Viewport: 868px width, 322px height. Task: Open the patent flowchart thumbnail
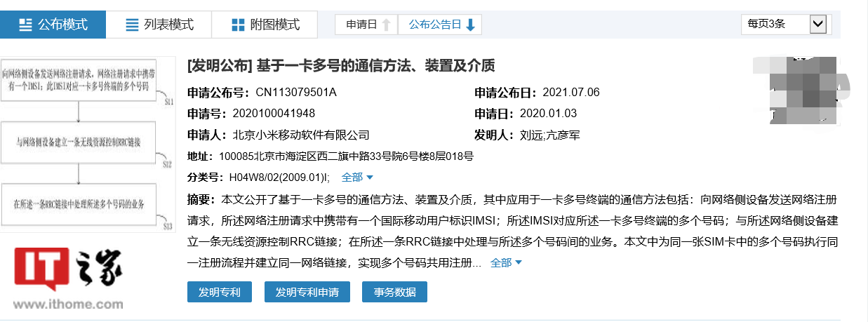coord(87,145)
